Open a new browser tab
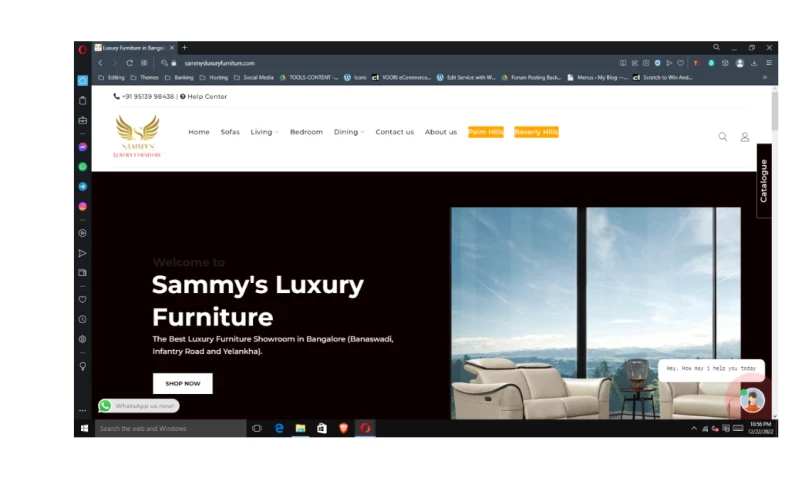 [185, 47]
